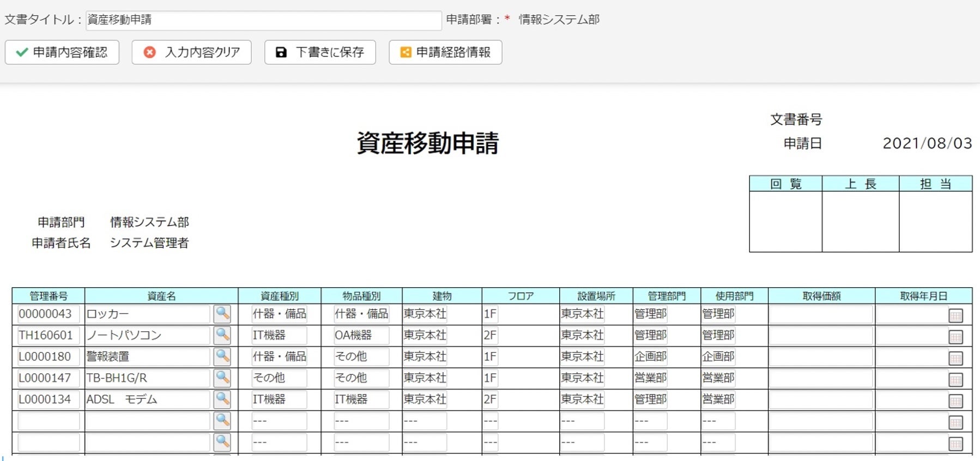Click management number field L0000134
The height and width of the screenshot is (461, 980).
49,399
